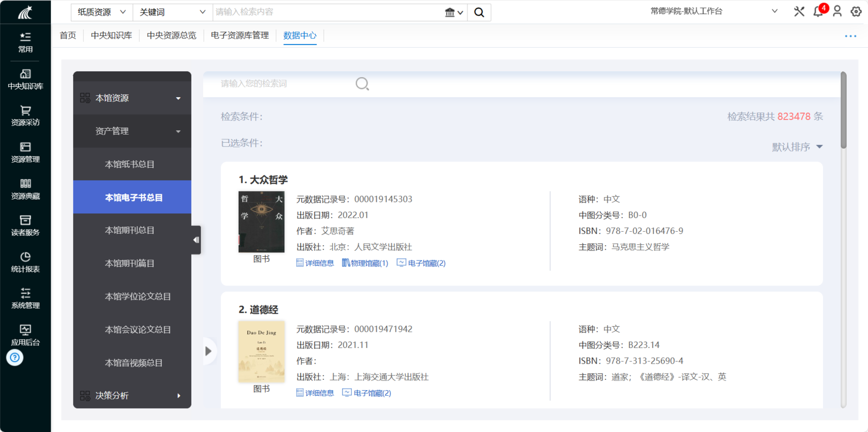Screen dimensions: 868x432
Task: Open the 常德学院-默认工作台 workspace dropdown
Action: 714,11
